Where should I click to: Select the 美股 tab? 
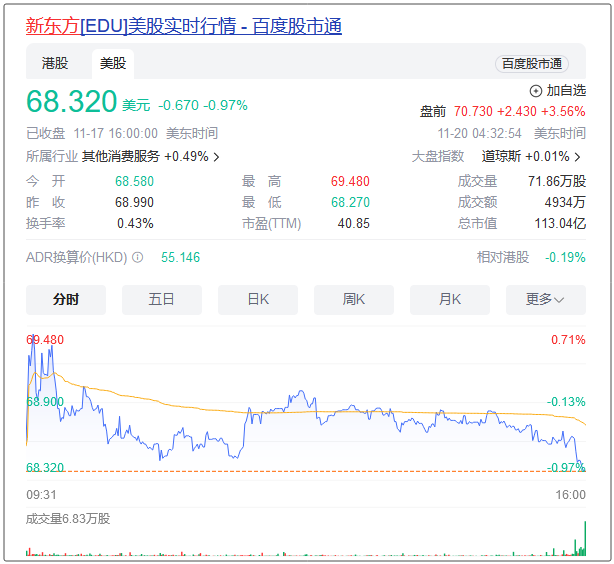(x=113, y=63)
